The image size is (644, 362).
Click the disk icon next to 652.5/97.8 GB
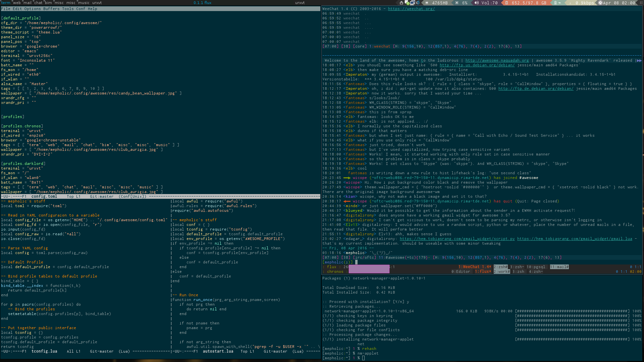pyautogui.click(x=506, y=3)
